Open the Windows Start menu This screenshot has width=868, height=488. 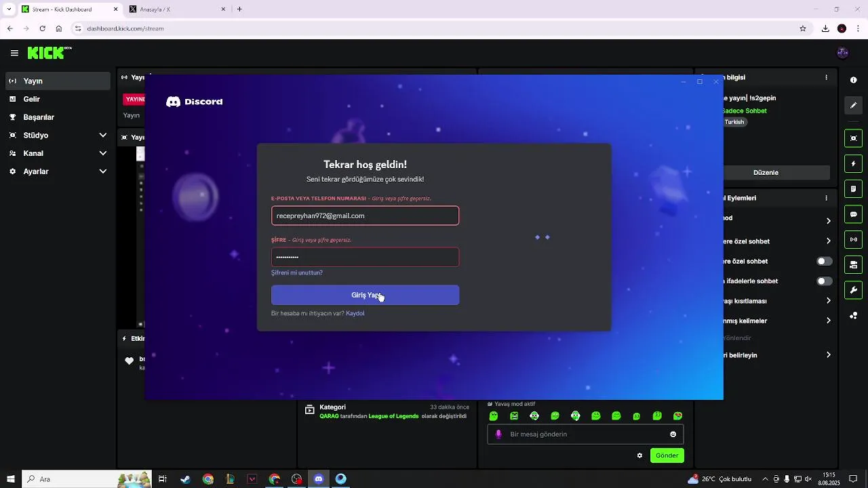pyautogui.click(x=11, y=479)
